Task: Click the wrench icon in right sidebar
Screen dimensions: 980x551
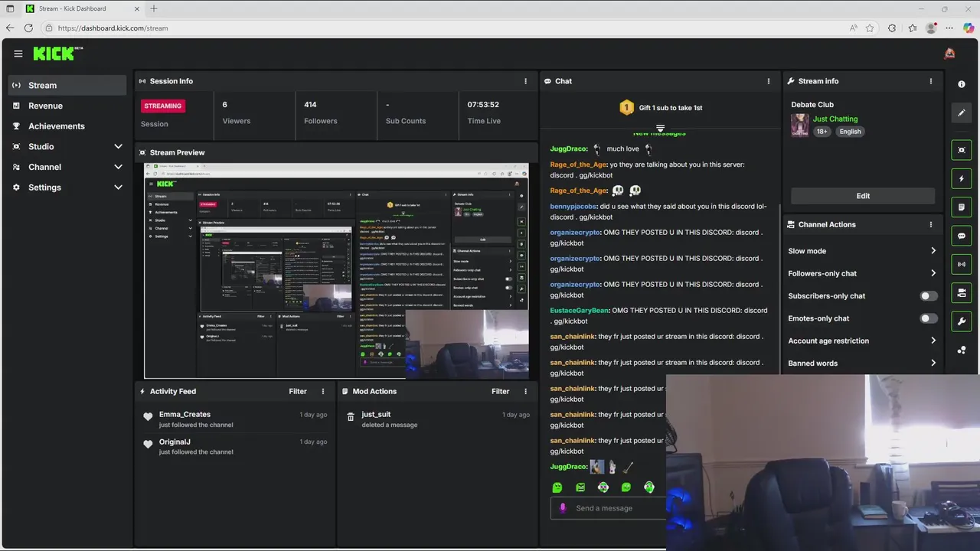Action: [962, 321]
